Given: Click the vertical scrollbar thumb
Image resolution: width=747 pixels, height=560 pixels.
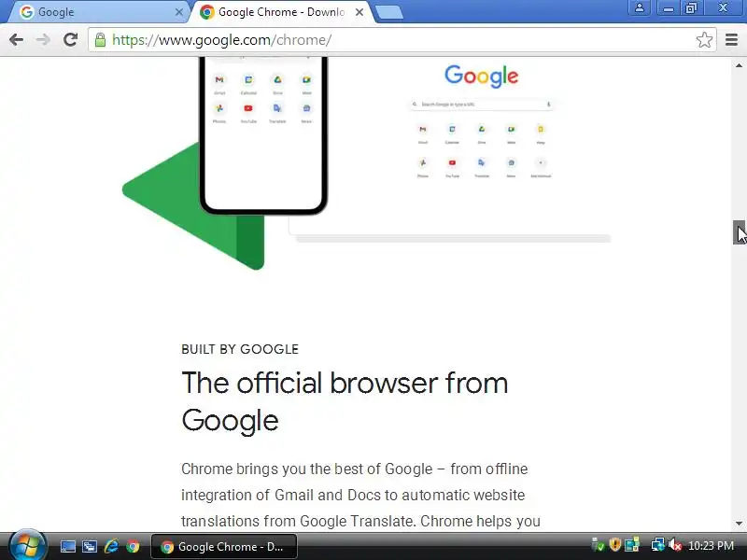Looking at the screenshot, I should tap(739, 232).
